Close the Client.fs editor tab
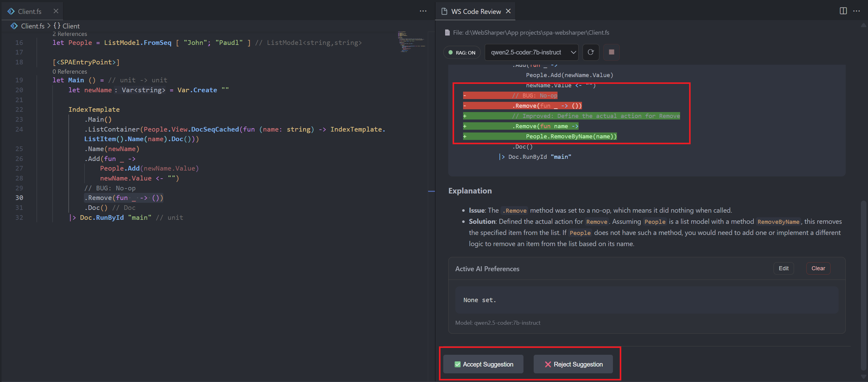868x382 pixels. click(x=56, y=11)
